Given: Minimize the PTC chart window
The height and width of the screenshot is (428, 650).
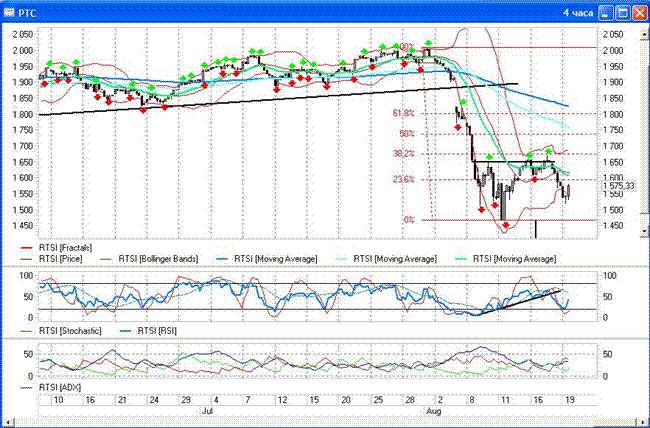Looking at the screenshot, I should pyautogui.click(x=606, y=13).
